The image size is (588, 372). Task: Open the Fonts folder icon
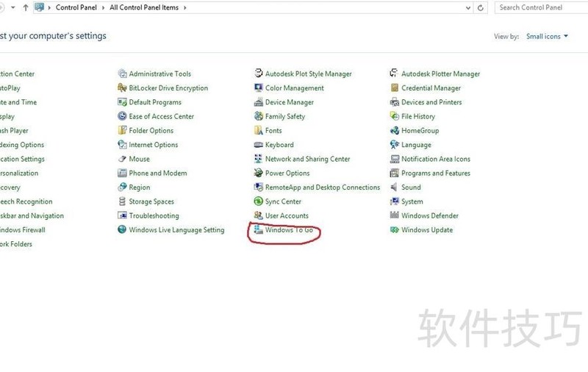(259, 131)
